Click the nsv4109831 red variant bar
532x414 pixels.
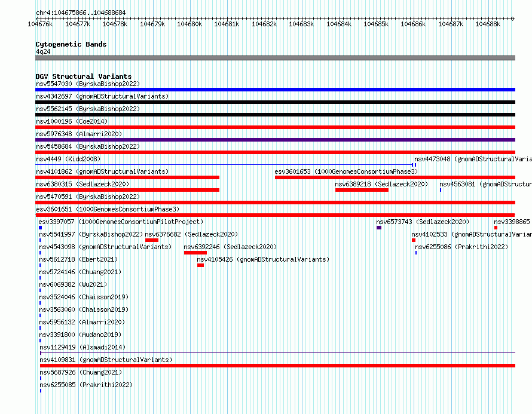point(277,366)
